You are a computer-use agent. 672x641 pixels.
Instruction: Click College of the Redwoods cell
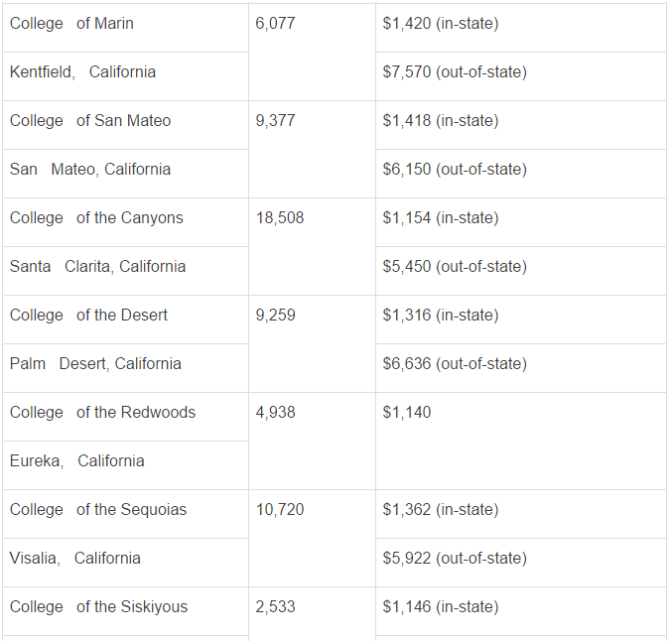coord(125,417)
